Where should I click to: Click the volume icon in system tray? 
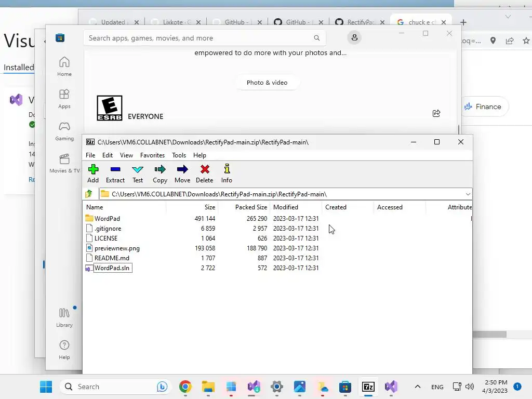tap(470, 387)
